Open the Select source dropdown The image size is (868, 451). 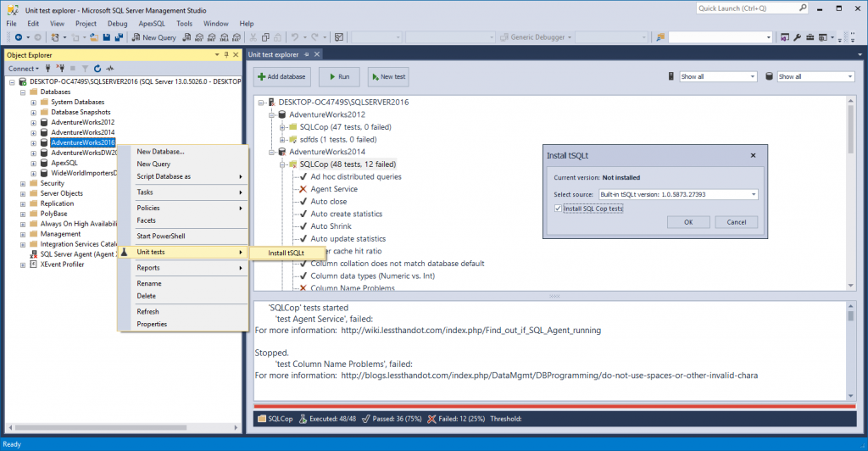coord(754,194)
